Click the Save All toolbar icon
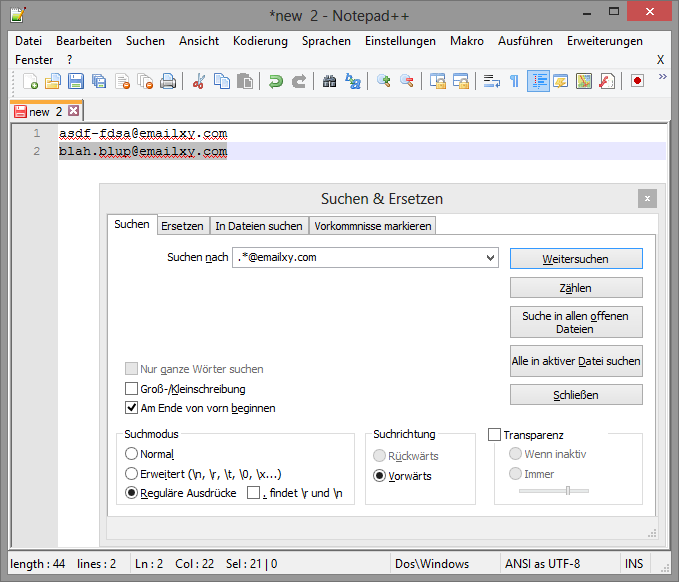 (99, 81)
